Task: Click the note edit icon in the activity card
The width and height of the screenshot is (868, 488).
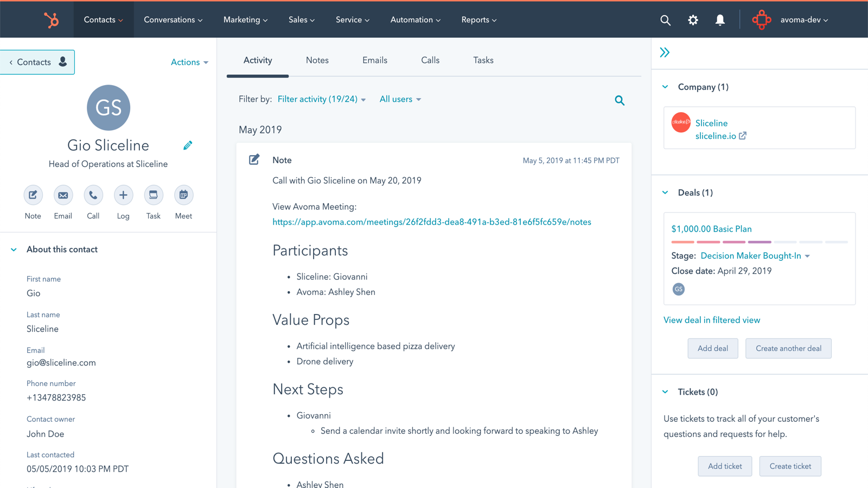Action: (254, 159)
